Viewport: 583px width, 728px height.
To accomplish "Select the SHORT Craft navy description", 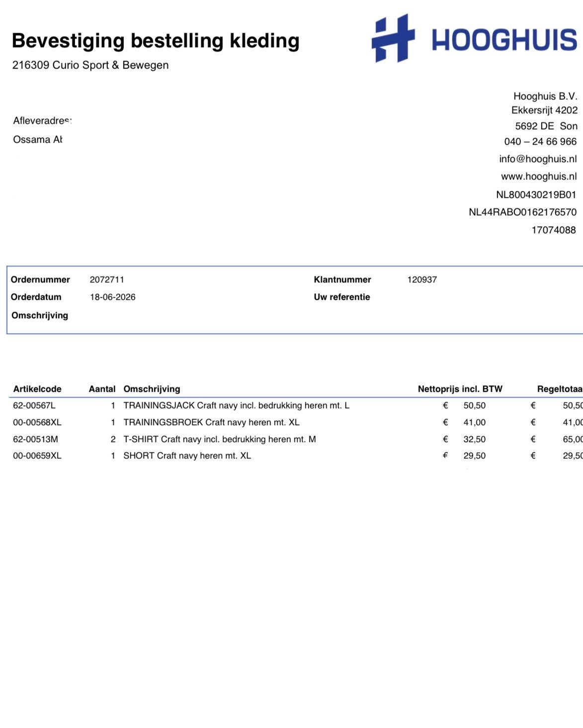I will click(187, 455).
